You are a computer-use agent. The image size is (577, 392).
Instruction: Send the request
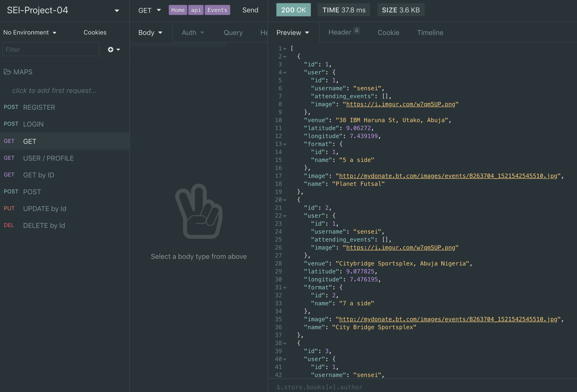coord(250,10)
